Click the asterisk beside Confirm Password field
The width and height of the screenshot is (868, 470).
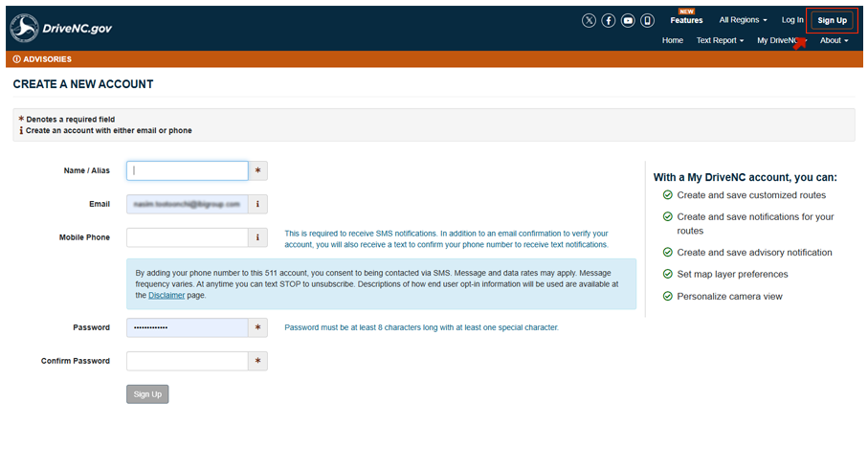pyautogui.click(x=257, y=361)
